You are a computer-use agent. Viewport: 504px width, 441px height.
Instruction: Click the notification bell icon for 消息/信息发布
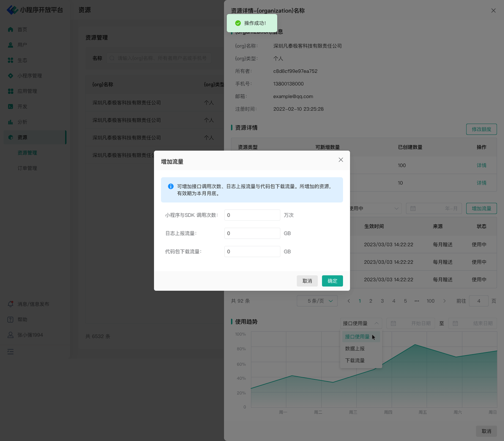11,304
